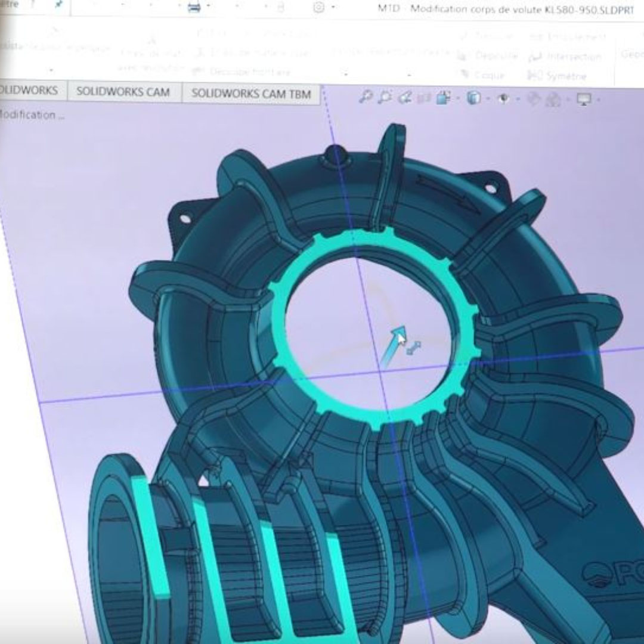
Task: Switch to the SOLIDWORKS CAM tab
Action: point(123,92)
